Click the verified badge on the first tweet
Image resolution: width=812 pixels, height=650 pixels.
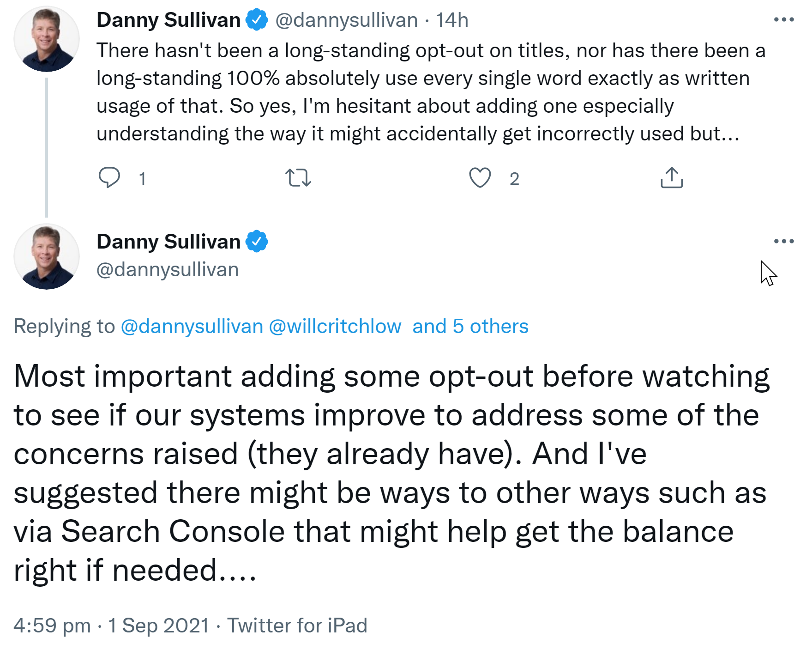coord(257,20)
